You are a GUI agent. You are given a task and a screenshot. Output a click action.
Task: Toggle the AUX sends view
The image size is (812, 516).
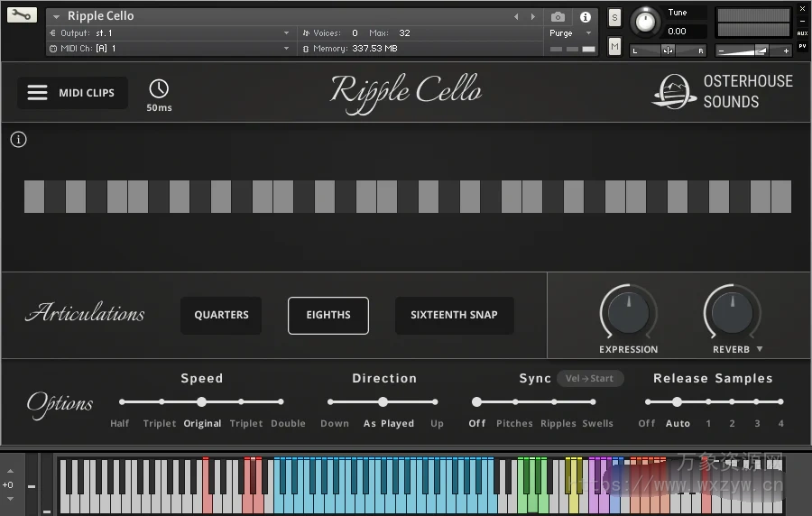point(802,33)
